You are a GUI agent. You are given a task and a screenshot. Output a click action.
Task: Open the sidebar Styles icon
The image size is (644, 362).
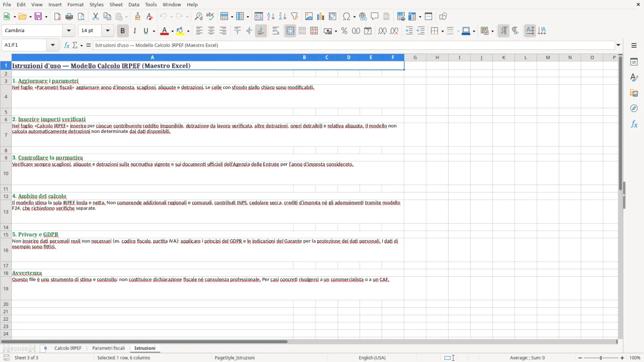tap(634, 77)
